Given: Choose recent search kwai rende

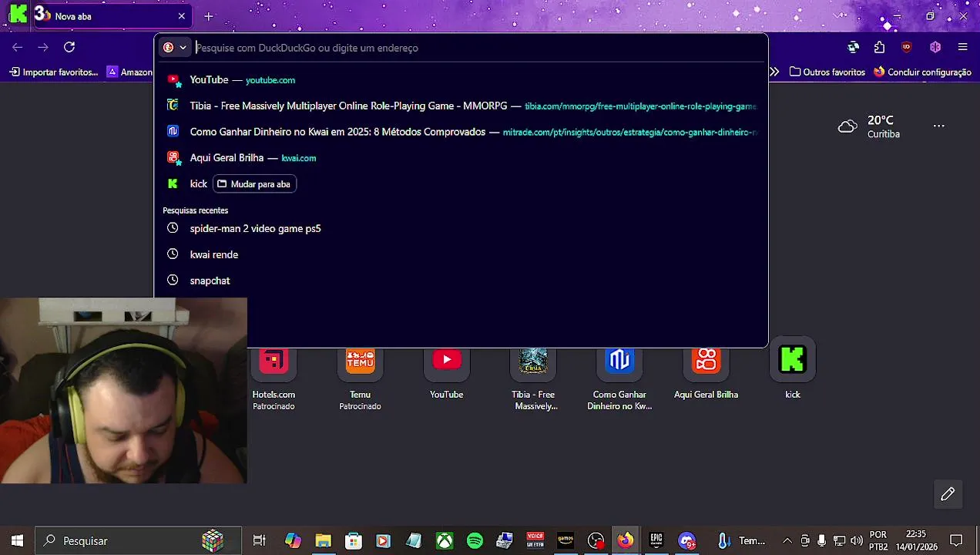Looking at the screenshot, I should (x=461, y=254).
